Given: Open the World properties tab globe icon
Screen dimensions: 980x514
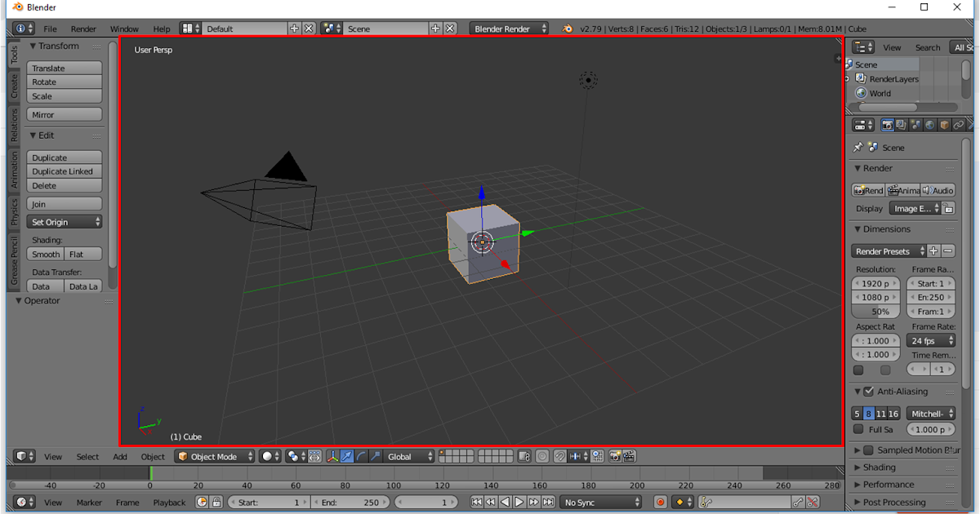Looking at the screenshot, I should [x=929, y=124].
